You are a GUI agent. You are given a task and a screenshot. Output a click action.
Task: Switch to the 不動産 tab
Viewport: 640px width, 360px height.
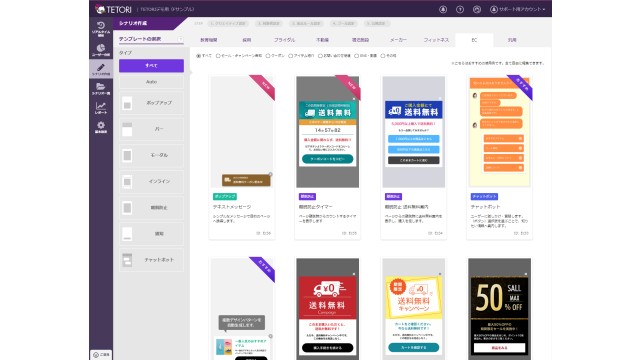coord(322,40)
